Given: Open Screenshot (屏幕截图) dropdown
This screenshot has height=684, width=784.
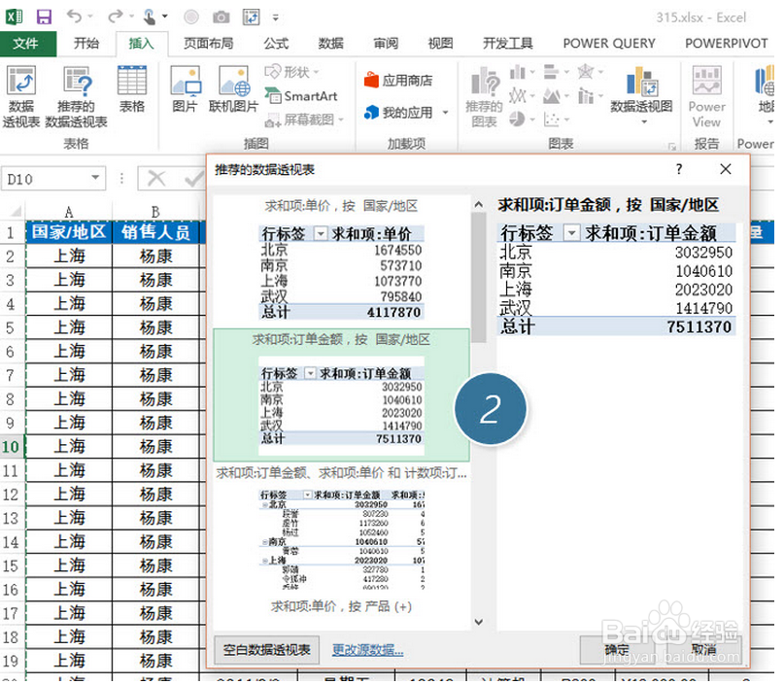Looking at the screenshot, I should (304, 120).
